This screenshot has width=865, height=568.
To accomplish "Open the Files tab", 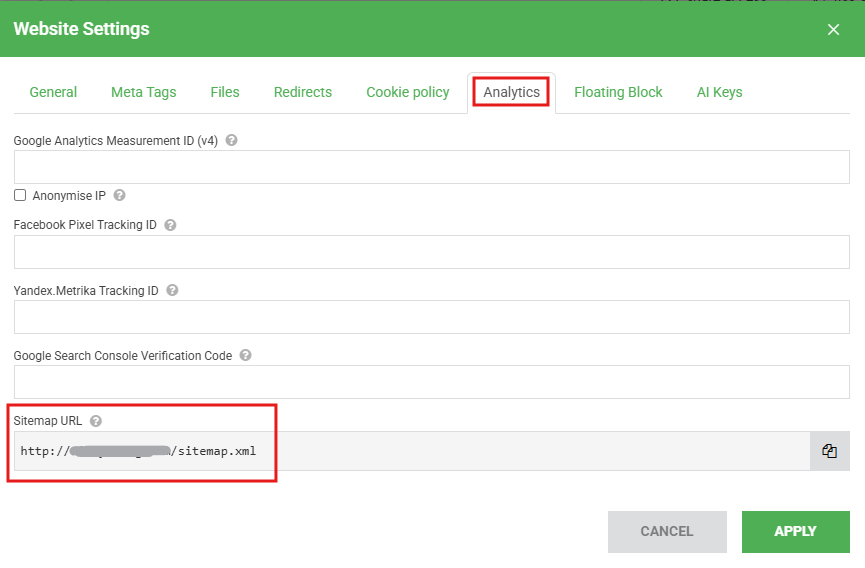I will click(x=225, y=92).
